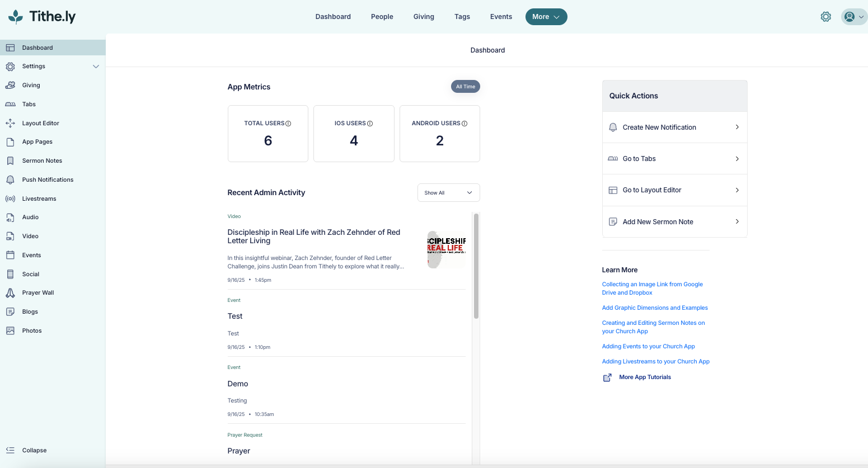Image resolution: width=868 pixels, height=468 pixels.
Task: Open Adding Livestreams to your Church App link
Action: (656, 361)
